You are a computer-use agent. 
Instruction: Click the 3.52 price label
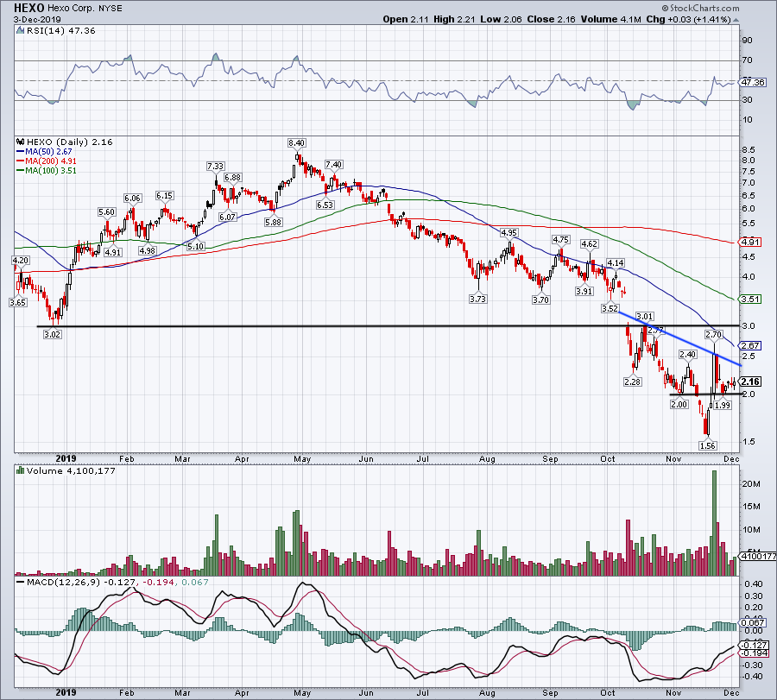coord(610,308)
